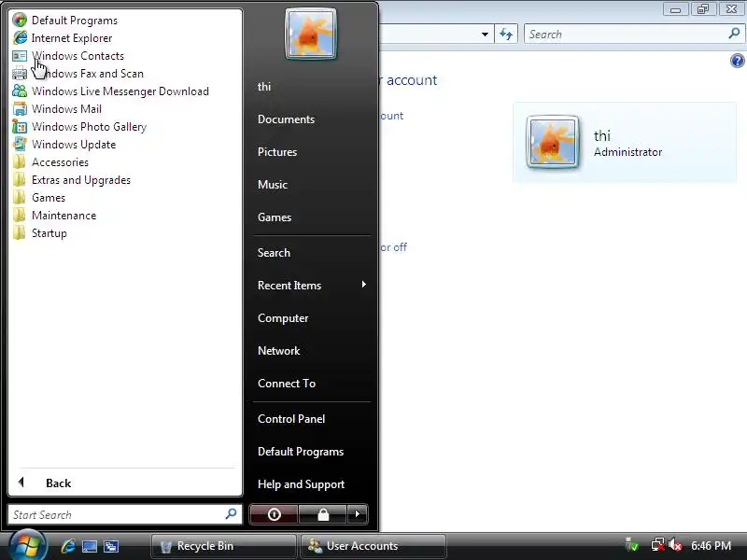Viewport: 747px width, 560px height.
Task: Click the Windows Start orb
Action: (x=28, y=545)
